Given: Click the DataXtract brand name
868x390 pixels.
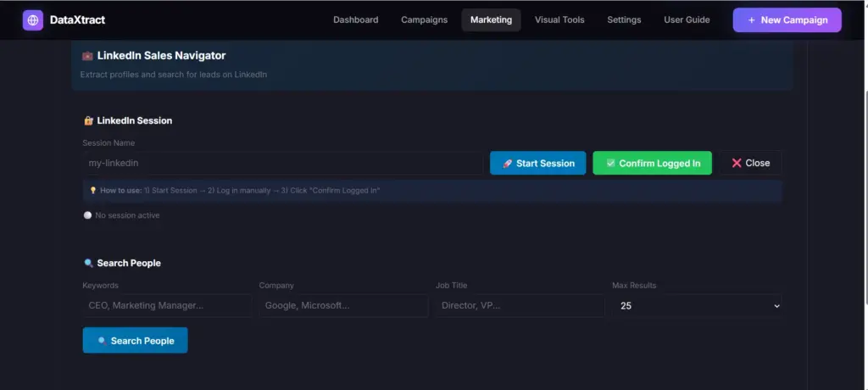Looking at the screenshot, I should coord(77,20).
